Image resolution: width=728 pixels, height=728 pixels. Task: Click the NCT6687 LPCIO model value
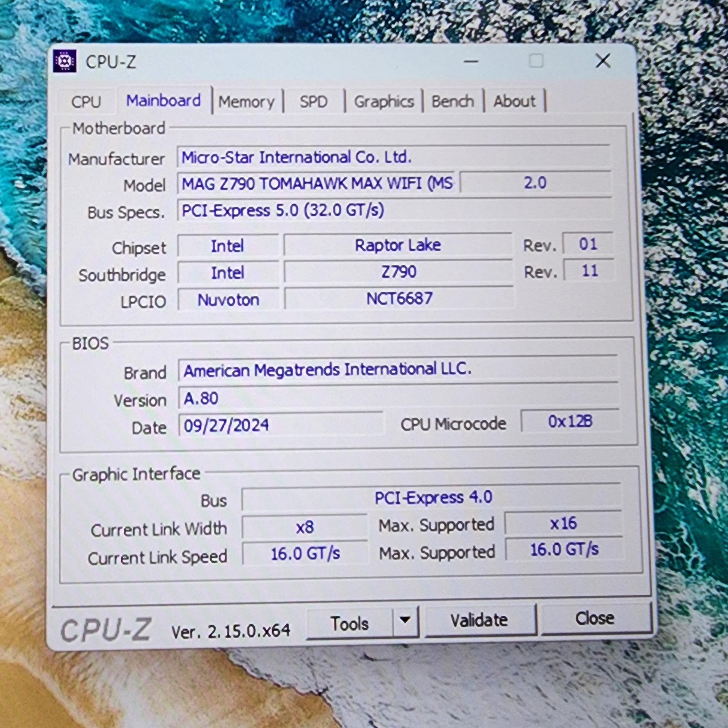tap(399, 299)
